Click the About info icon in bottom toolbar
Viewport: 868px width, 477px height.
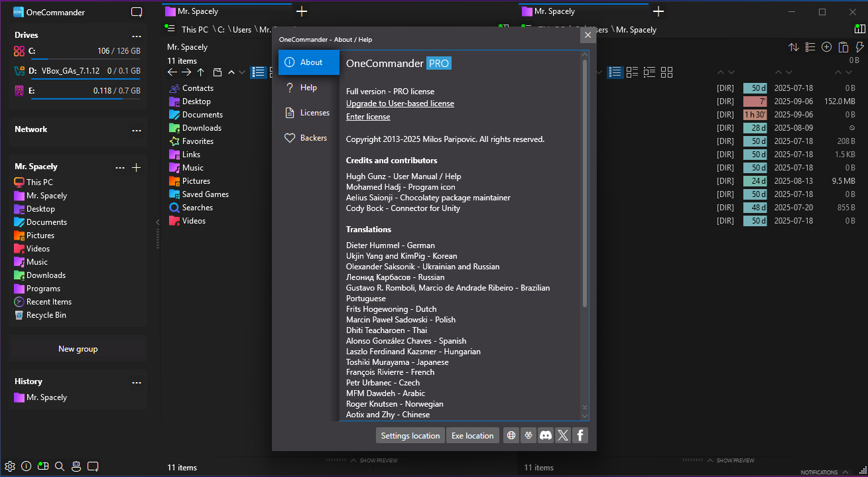tap(27, 466)
